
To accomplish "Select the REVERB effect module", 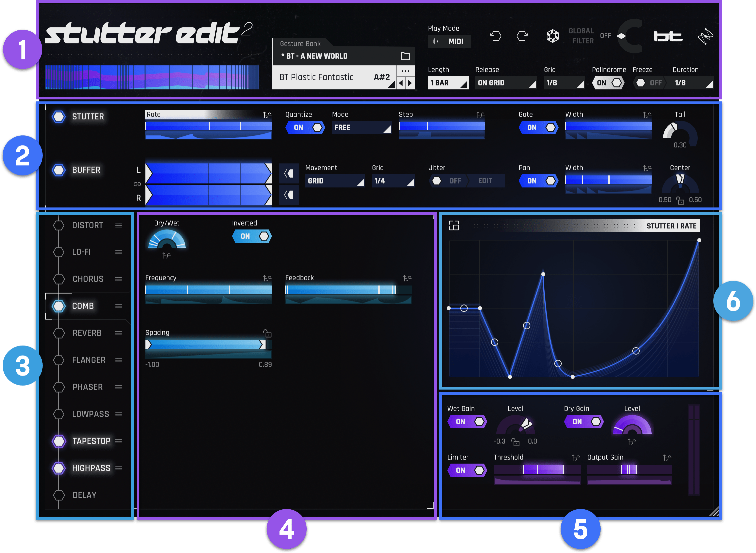I will click(x=87, y=333).
